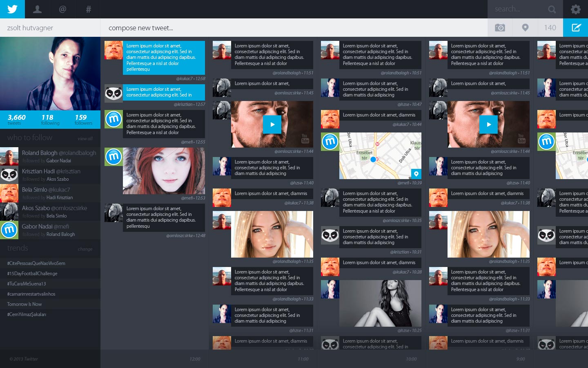Open the 118 following count
This screenshot has height=368, width=588.
(x=50, y=119)
